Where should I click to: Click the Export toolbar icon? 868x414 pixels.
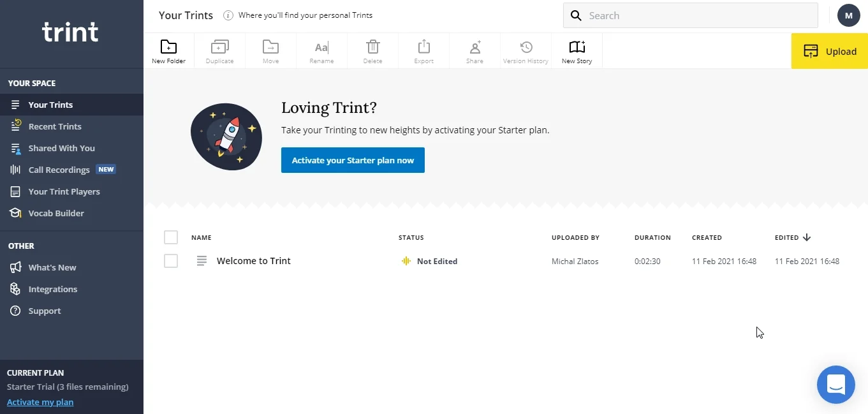click(x=423, y=47)
